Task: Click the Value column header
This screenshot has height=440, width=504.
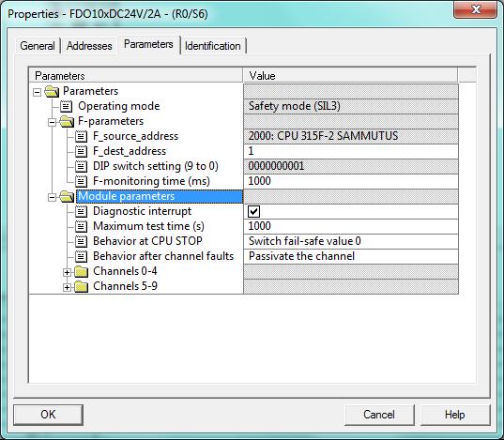Action: point(350,76)
